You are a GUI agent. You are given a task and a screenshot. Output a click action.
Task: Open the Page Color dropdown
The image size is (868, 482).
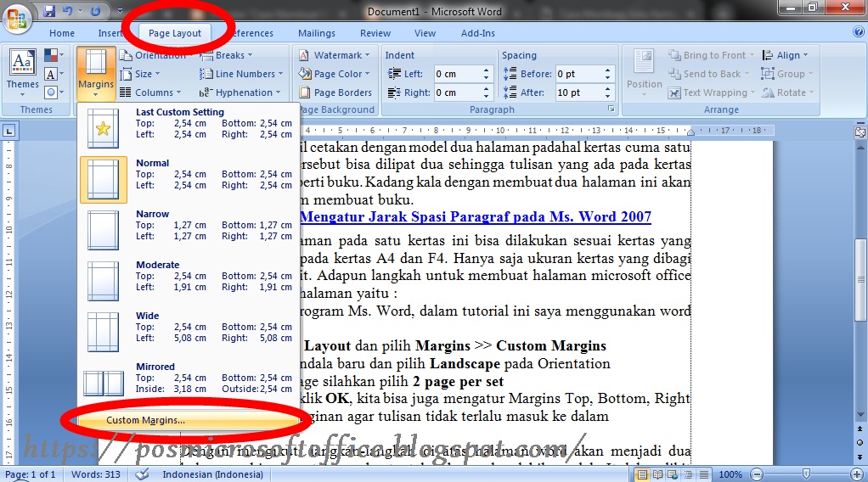pyautogui.click(x=335, y=74)
